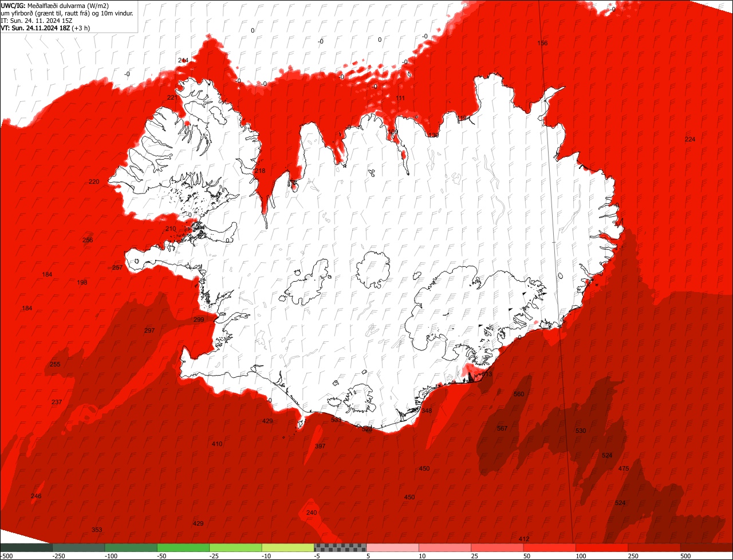
Task: Pick the swatch between 25 and 50
Action: pos(497,547)
